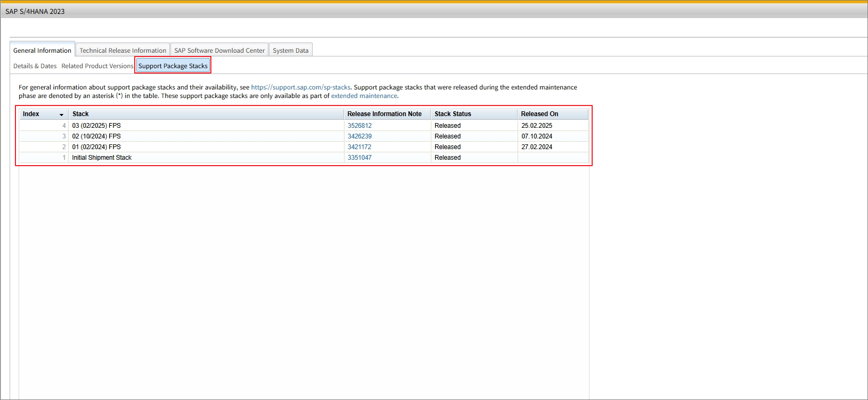The image size is (868, 400).
Task: Open SAP Software Download Center tab
Action: 219,50
